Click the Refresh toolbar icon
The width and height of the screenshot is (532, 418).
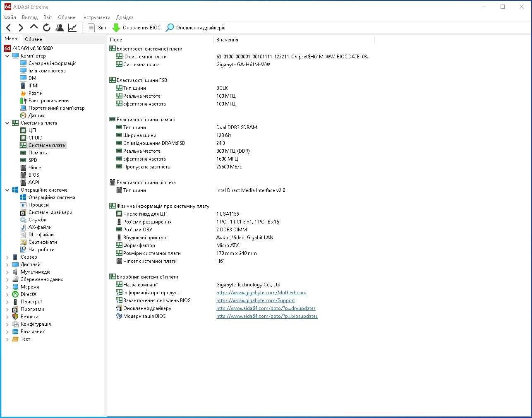(x=47, y=28)
